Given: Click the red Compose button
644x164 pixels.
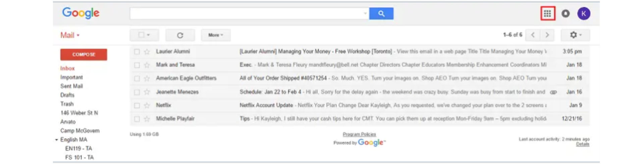Looking at the screenshot, I should click(x=84, y=54).
